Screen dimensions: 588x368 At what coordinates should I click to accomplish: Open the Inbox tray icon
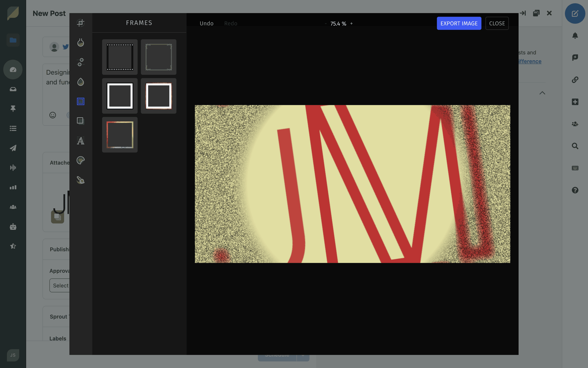pos(13,89)
